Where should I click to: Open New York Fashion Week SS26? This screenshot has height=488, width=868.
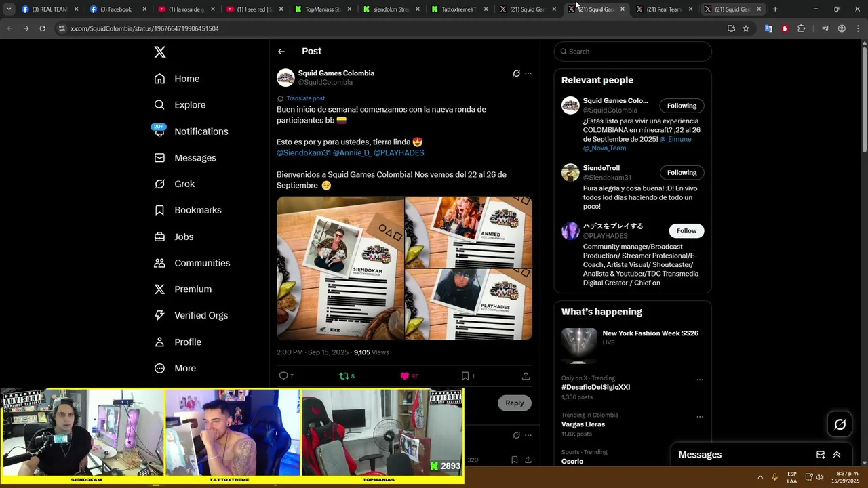coord(633,346)
